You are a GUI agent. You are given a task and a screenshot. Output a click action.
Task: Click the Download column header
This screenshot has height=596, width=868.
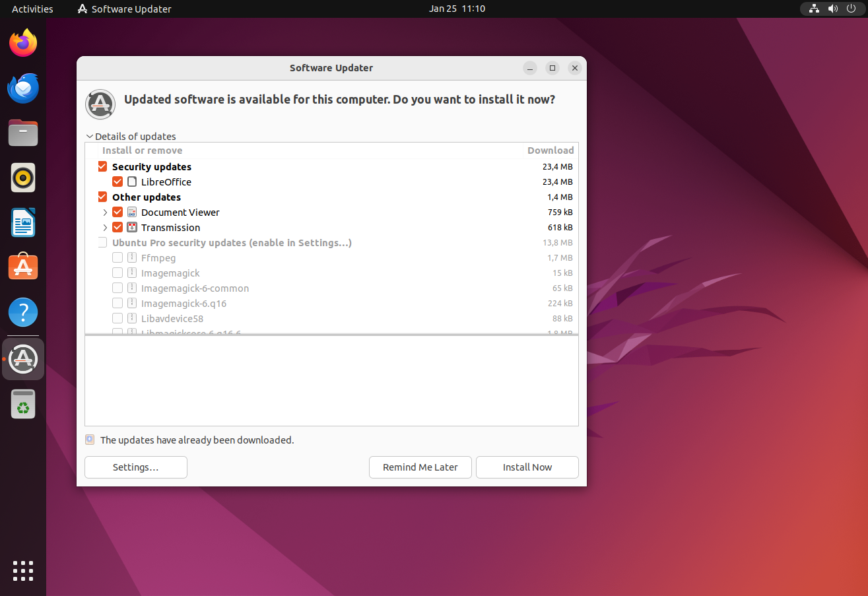[551, 150]
